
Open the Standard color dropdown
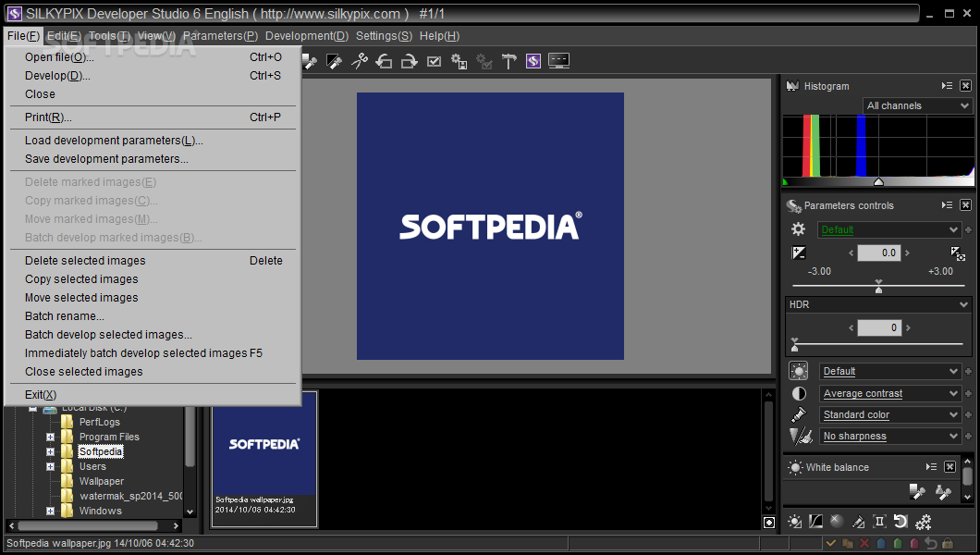889,414
